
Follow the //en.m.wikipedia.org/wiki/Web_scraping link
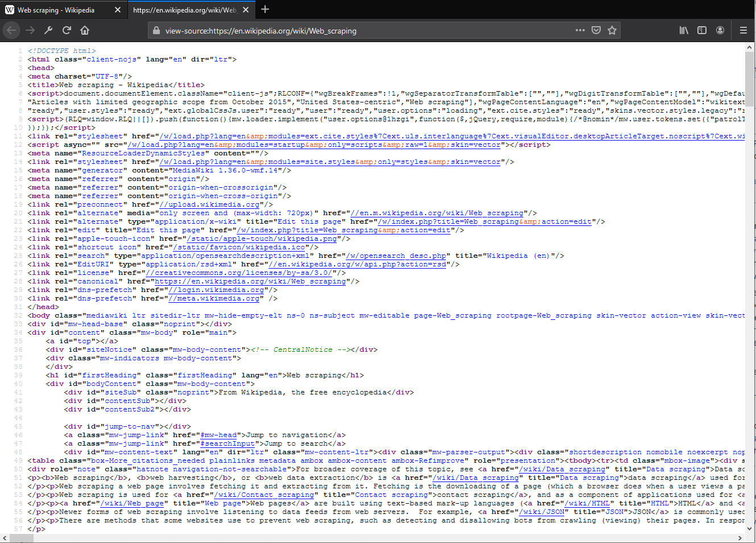point(437,213)
